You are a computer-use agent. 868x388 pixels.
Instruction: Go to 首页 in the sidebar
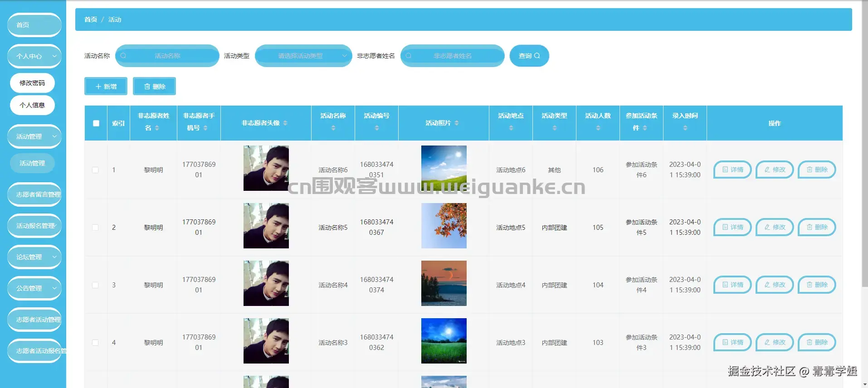coord(34,25)
